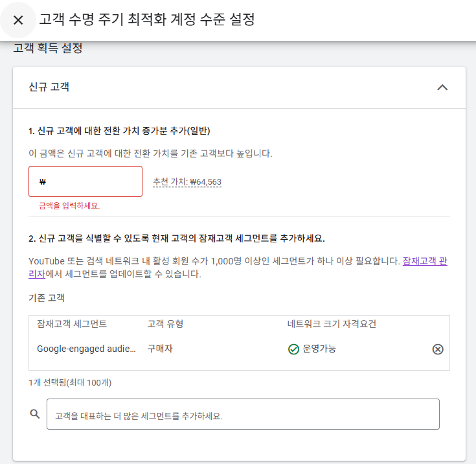Collapse the 신규 고객 section chevron
Image resolution: width=476 pixels, height=464 pixels.
click(x=442, y=87)
